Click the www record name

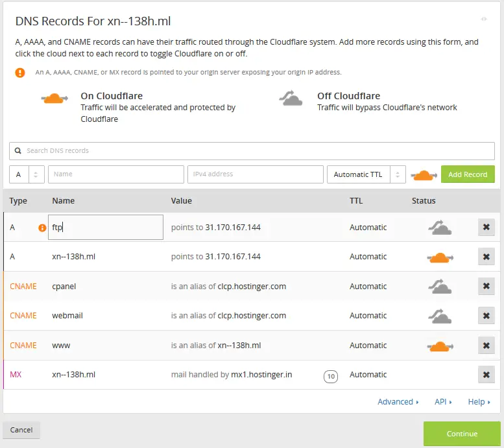coord(61,346)
